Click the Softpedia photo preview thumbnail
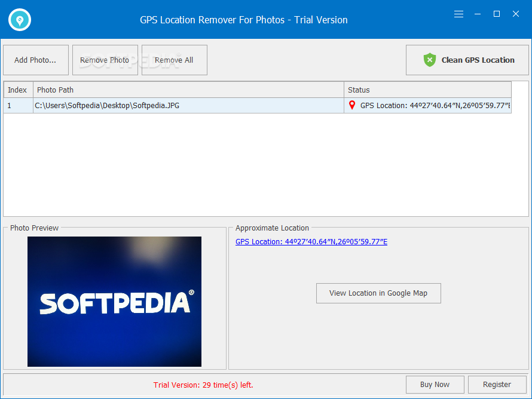Image resolution: width=532 pixels, height=399 pixels. 114,302
